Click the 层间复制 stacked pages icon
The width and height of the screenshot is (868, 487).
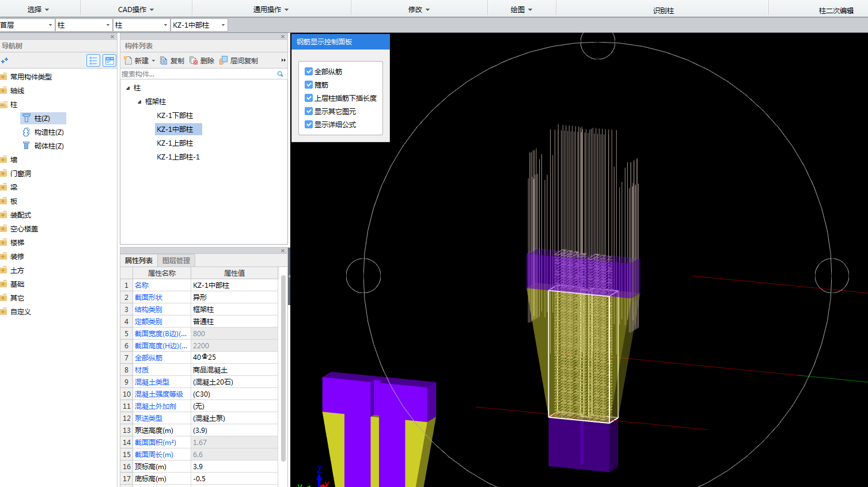click(223, 60)
